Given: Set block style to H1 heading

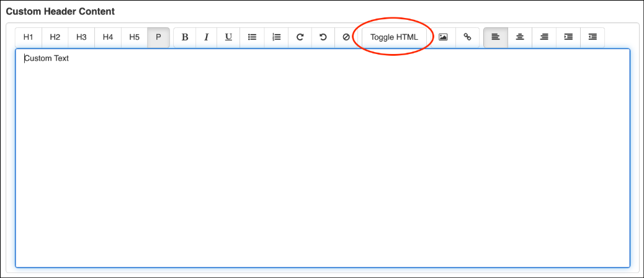Looking at the screenshot, I should click(29, 37).
